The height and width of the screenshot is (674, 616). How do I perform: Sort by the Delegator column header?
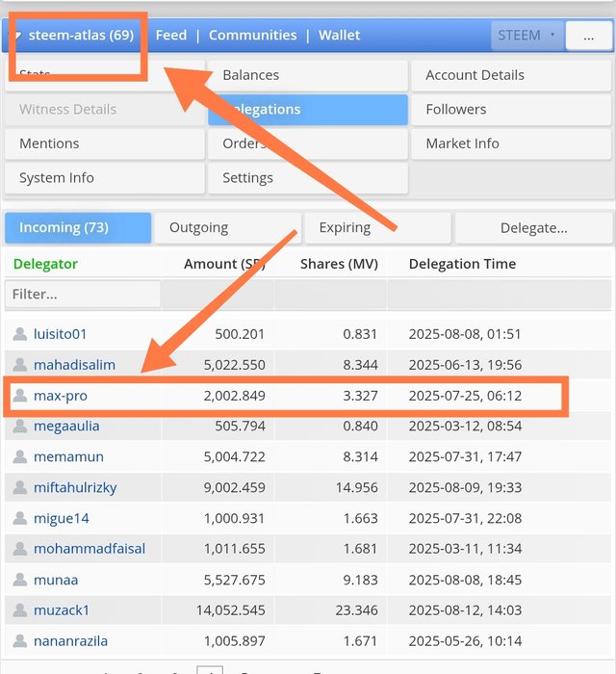click(x=45, y=264)
